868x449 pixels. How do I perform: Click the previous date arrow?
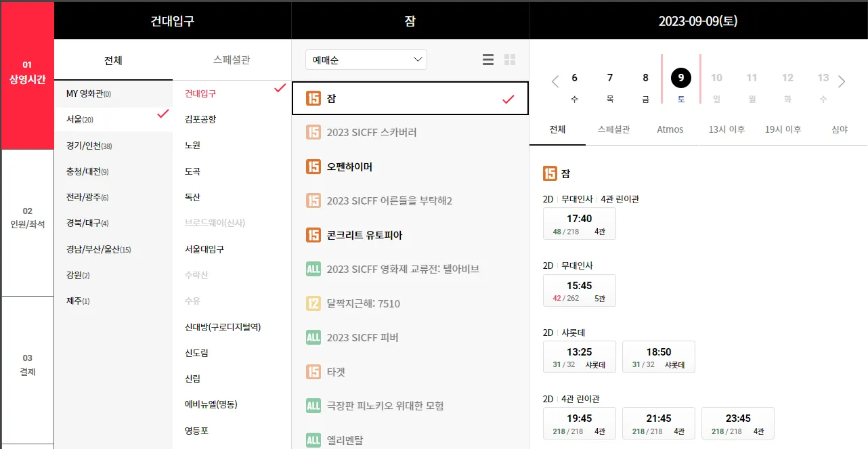click(555, 81)
